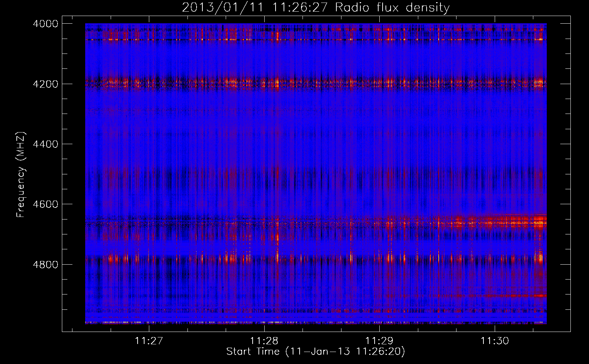Image resolution: width=589 pixels, height=364 pixels.
Task: Click the 4000 frequency axis label
Action: [45, 24]
